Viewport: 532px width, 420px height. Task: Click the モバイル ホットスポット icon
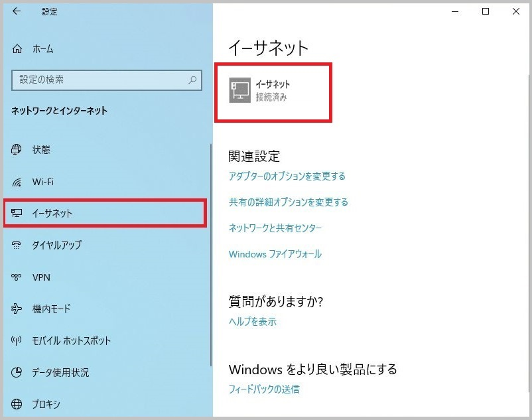pyautogui.click(x=17, y=341)
